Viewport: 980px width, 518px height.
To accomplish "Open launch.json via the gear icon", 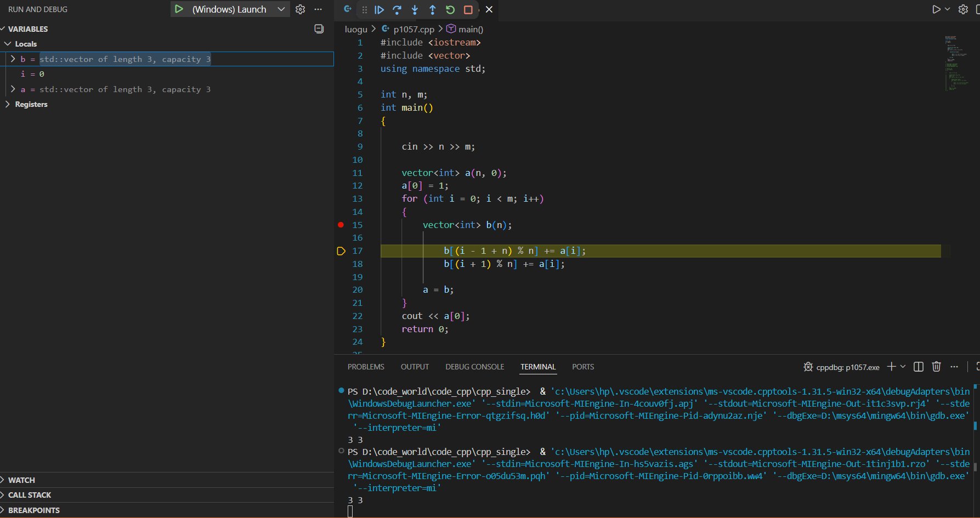I will click(x=300, y=9).
